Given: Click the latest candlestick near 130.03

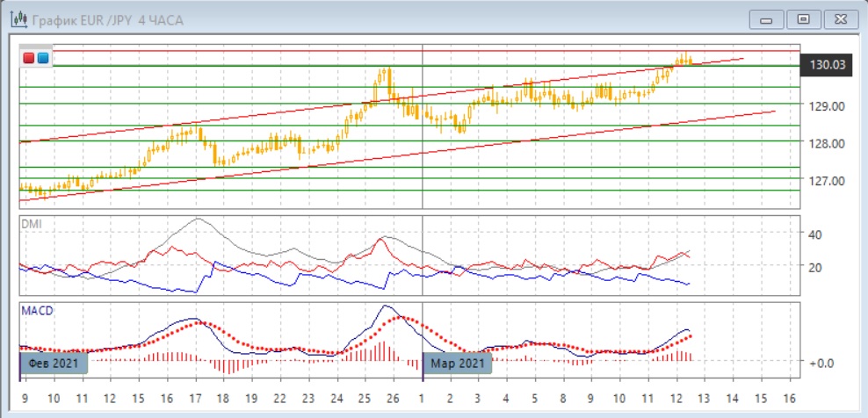Looking at the screenshot, I should [x=691, y=61].
